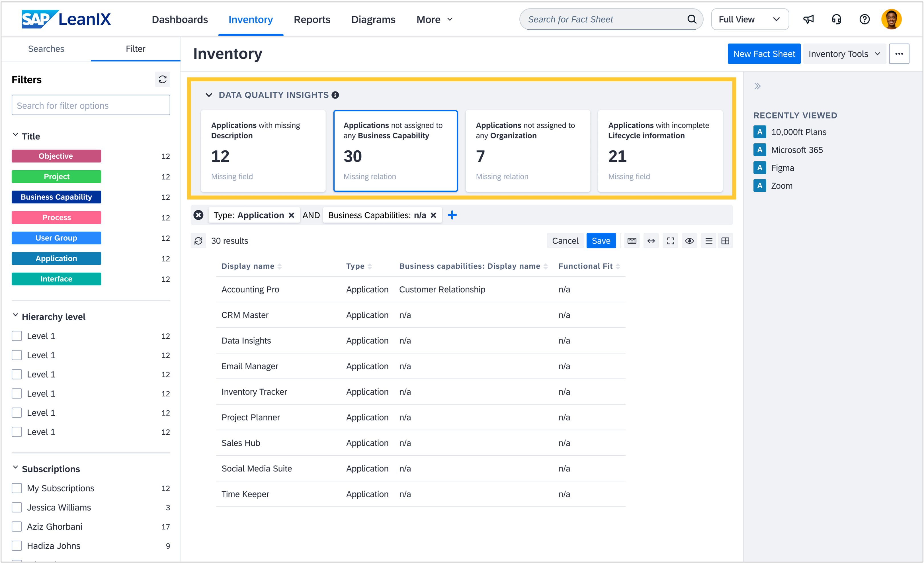Click the plus icon to add a filter

click(x=452, y=215)
